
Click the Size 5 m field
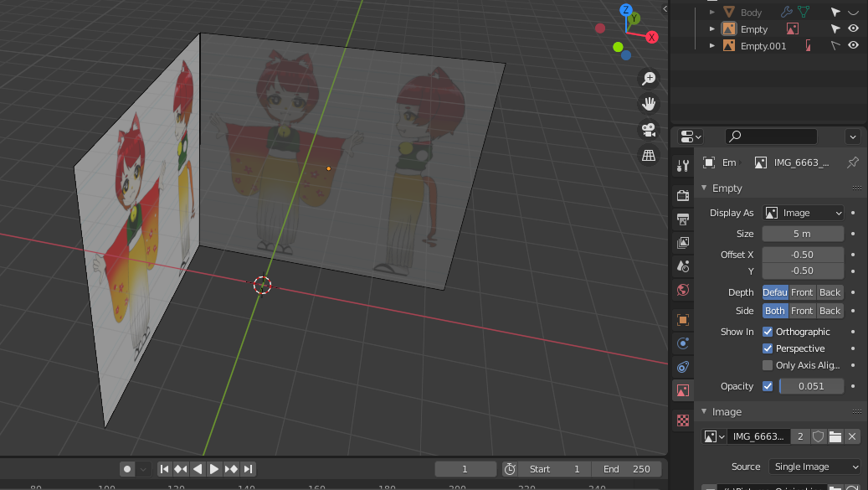[x=803, y=234]
